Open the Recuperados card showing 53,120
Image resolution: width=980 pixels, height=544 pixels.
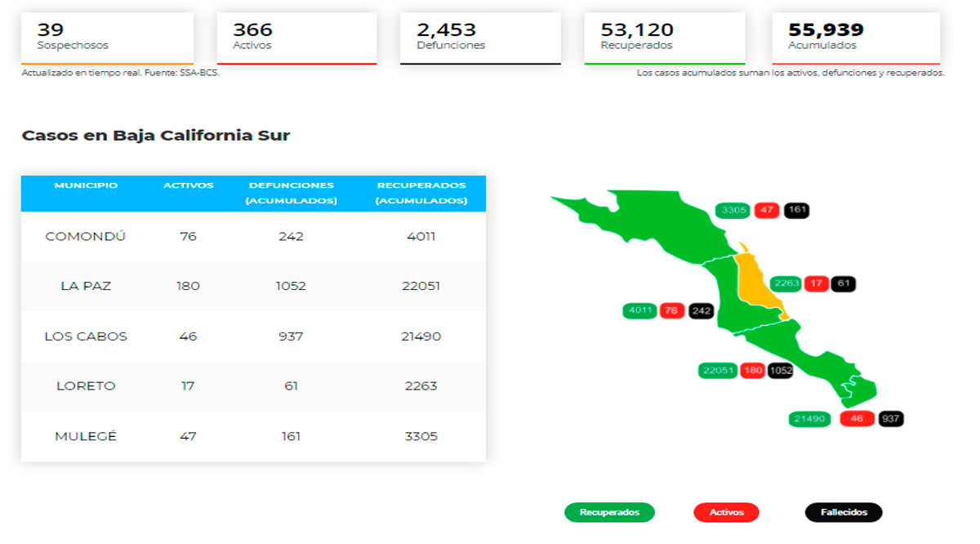click(664, 38)
